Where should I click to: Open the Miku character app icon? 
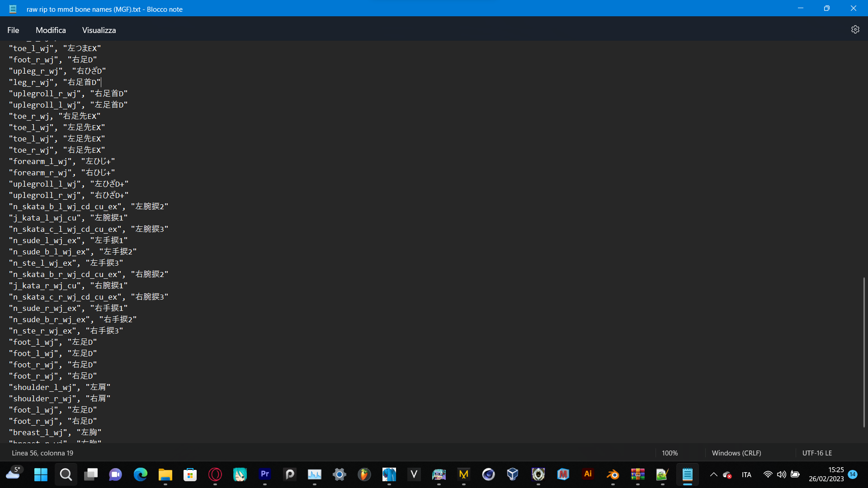point(240,474)
